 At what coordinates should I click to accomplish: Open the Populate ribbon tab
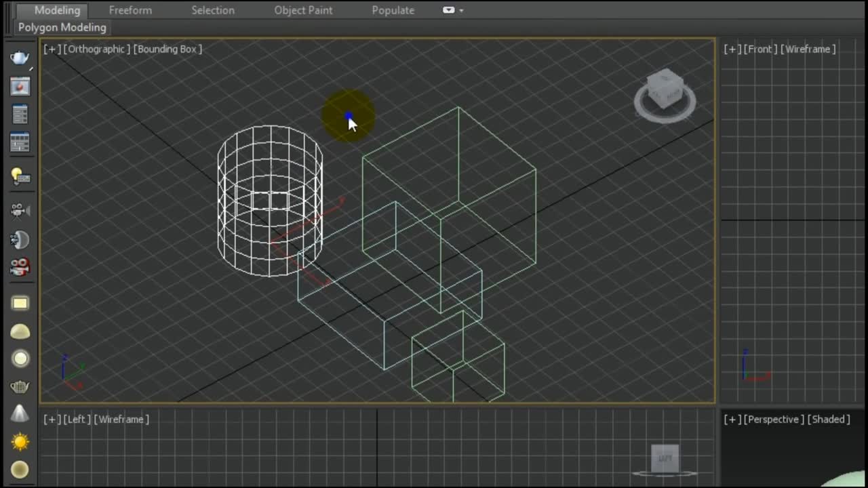(393, 10)
